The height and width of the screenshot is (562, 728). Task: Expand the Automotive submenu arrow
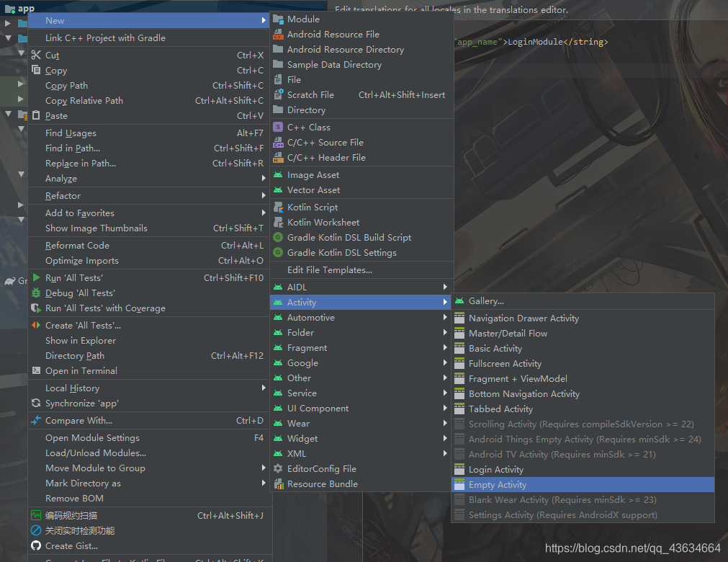coord(445,317)
